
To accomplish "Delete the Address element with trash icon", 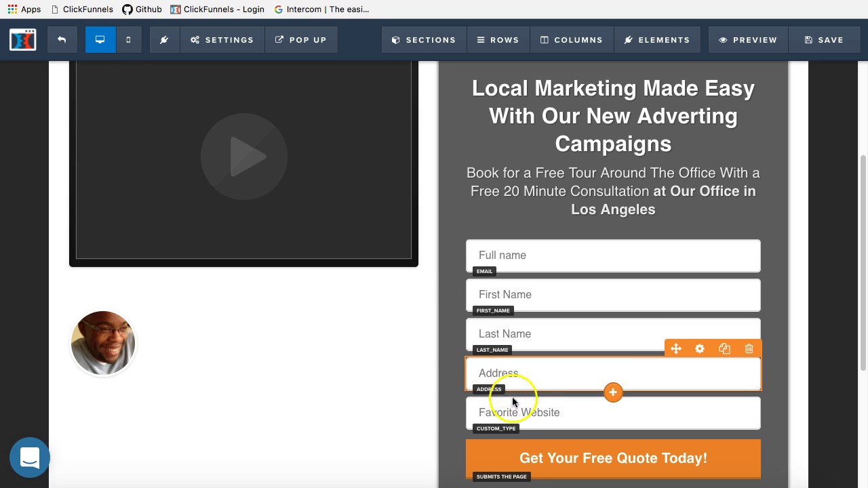I will pos(749,349).
